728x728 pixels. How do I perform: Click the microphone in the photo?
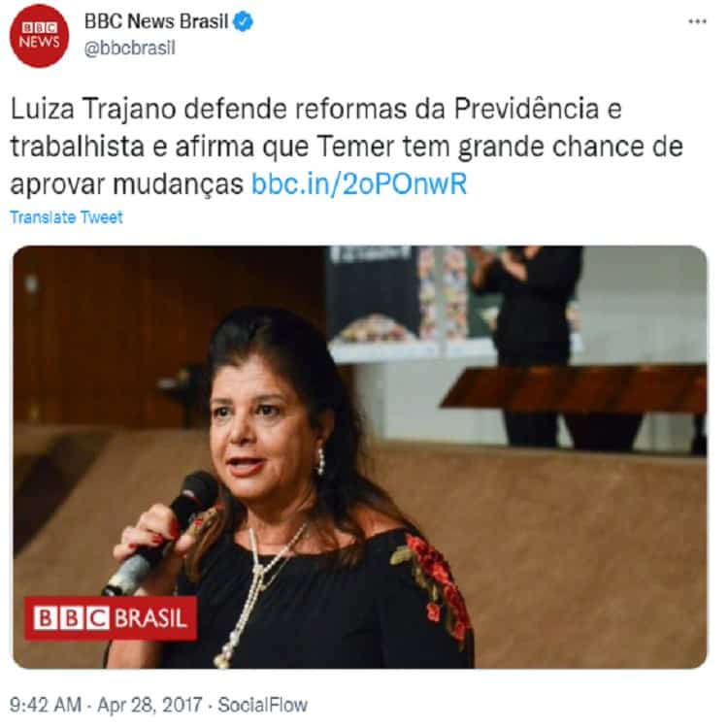[162, 534]
